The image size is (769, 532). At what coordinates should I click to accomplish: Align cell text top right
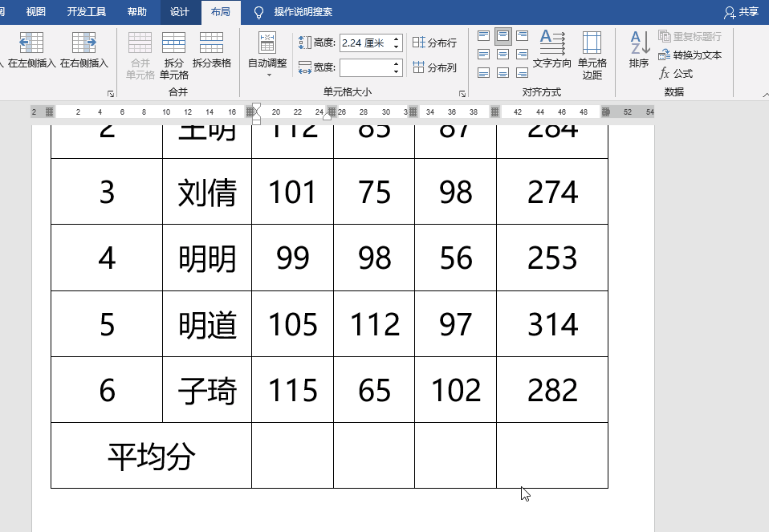tap(523, 36)
